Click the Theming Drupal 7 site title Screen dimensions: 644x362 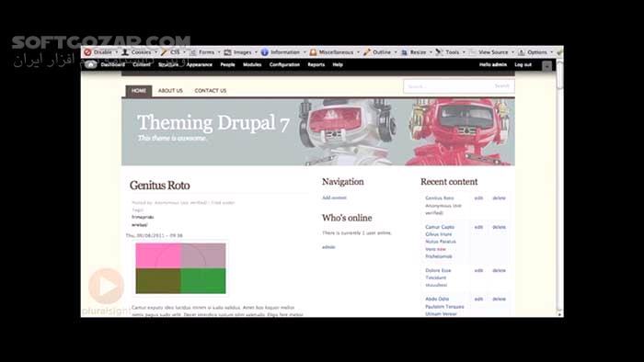coord(213,122)
